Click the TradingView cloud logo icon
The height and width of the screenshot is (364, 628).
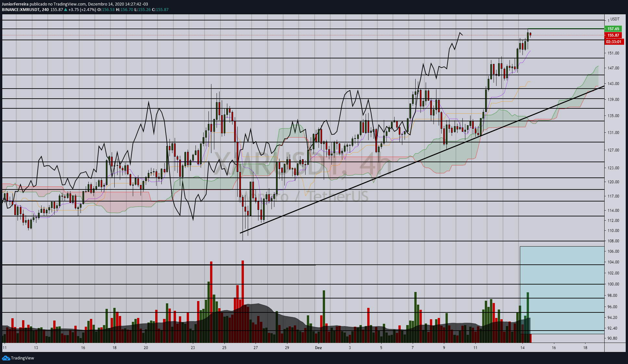[6, 358]
